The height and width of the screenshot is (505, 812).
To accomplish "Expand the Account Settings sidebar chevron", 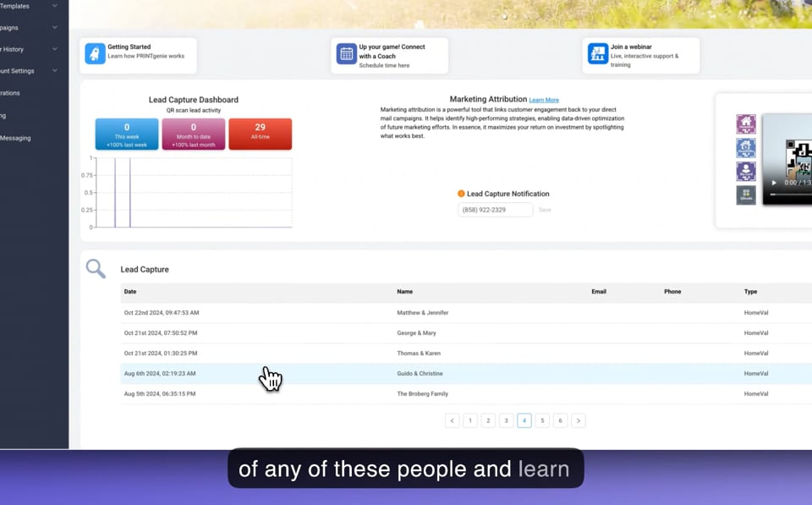I will [54, 71].
